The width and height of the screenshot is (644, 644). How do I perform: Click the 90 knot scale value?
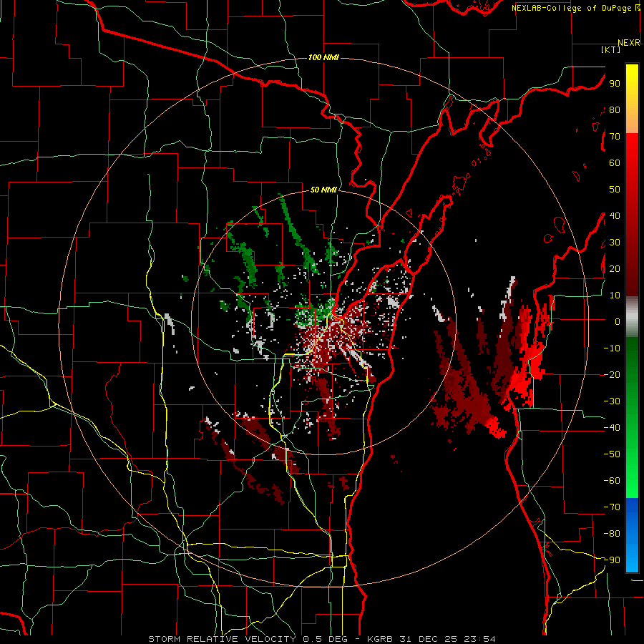click(615, 84)
